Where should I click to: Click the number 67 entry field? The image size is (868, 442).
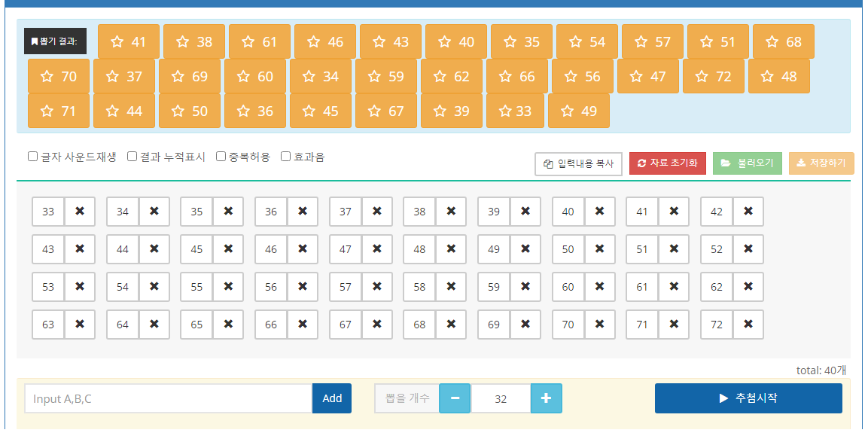346,325
